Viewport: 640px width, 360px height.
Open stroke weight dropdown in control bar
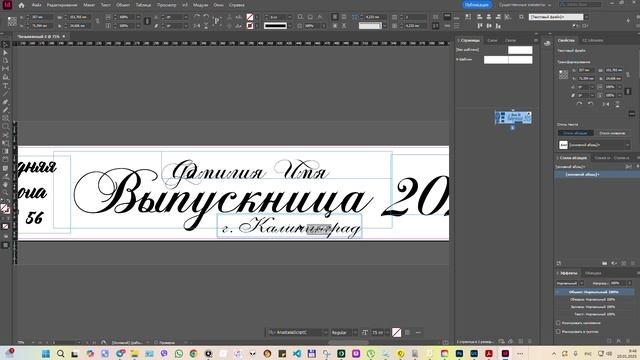click(x=289, y=17)
